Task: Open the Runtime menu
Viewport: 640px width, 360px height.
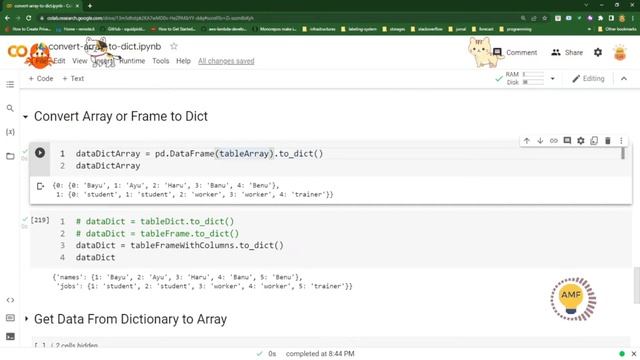Action: coord(132,61)
